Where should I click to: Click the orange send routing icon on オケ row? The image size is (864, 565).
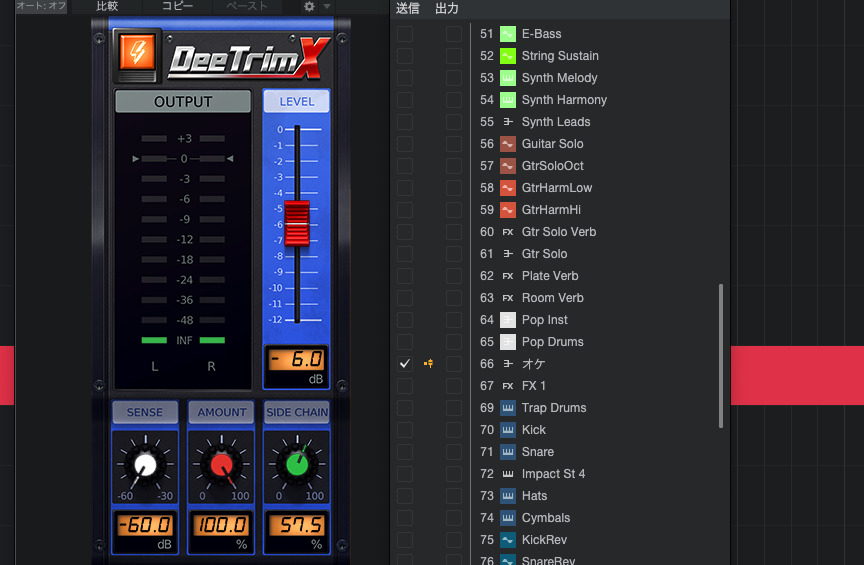(x=429, y=364)
